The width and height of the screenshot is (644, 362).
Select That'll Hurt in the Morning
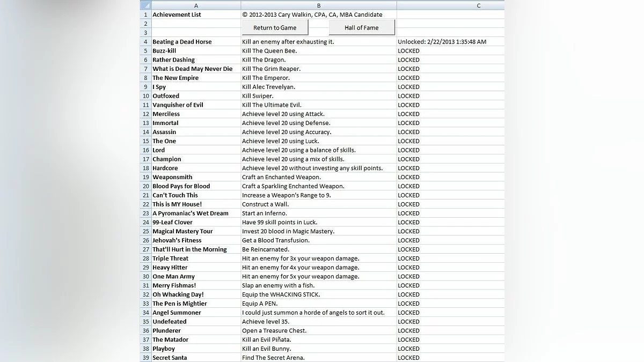[x=196, y=249]
